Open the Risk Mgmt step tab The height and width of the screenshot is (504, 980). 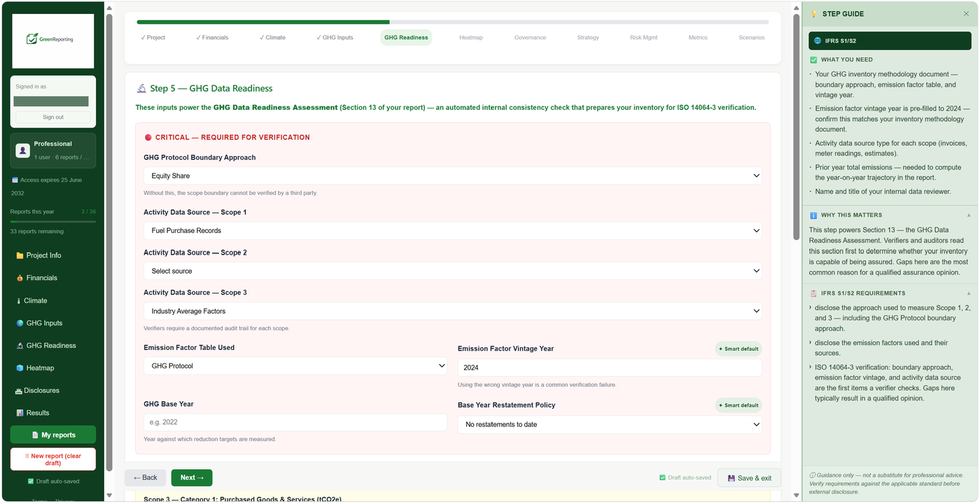[x=643, y=38]
